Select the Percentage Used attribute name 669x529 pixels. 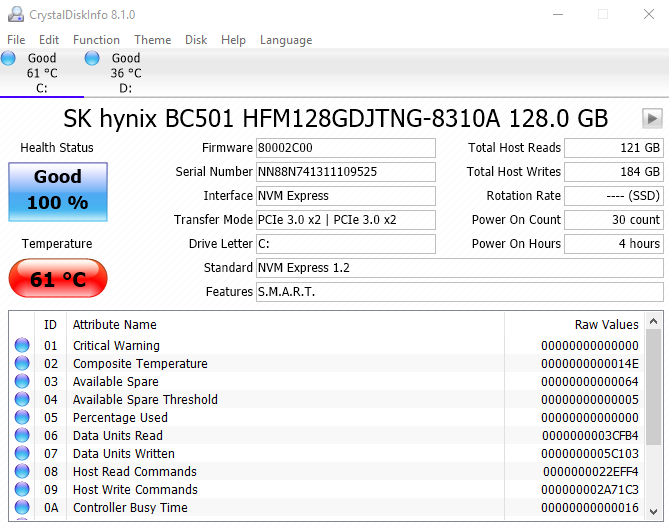(x=120, y=417)
